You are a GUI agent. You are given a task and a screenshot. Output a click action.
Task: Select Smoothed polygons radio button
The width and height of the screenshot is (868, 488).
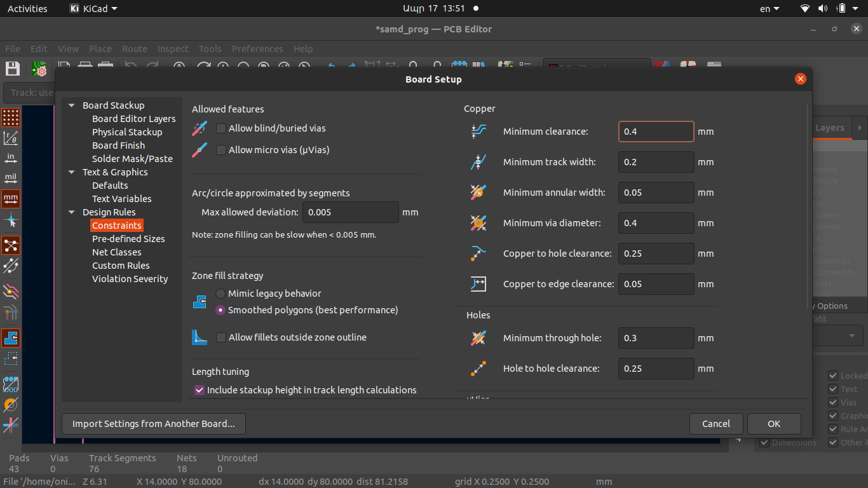220,310
